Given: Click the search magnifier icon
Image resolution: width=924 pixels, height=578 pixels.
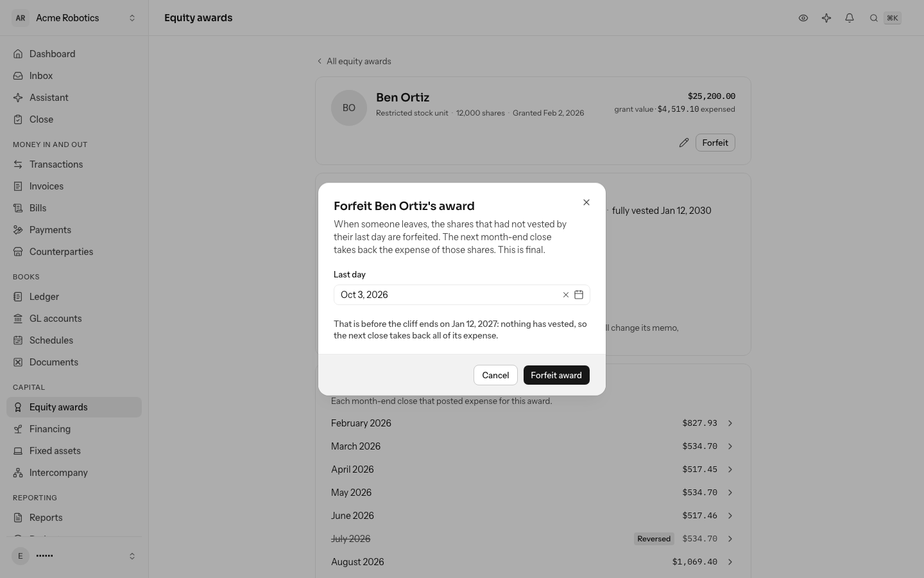Looking at the screenshot, I should pos(874,18).
